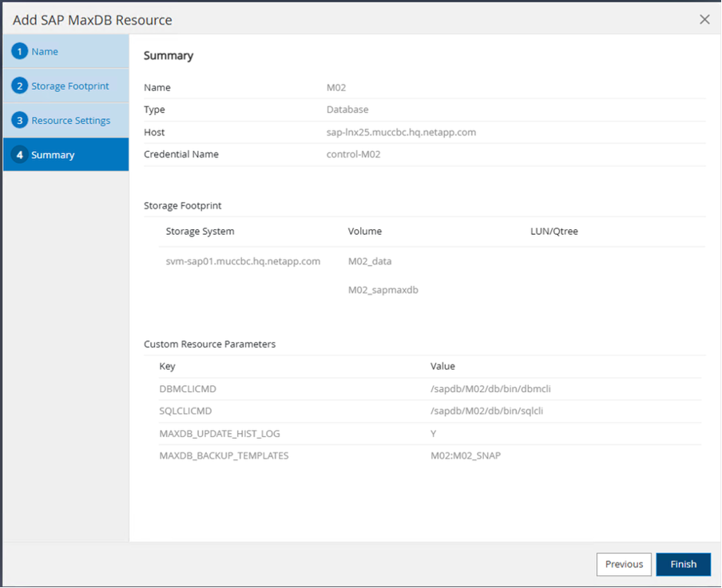The width and height of the screenshot is (722, 588).
Task: Open the Storage Footprint step
Action: 70,86
